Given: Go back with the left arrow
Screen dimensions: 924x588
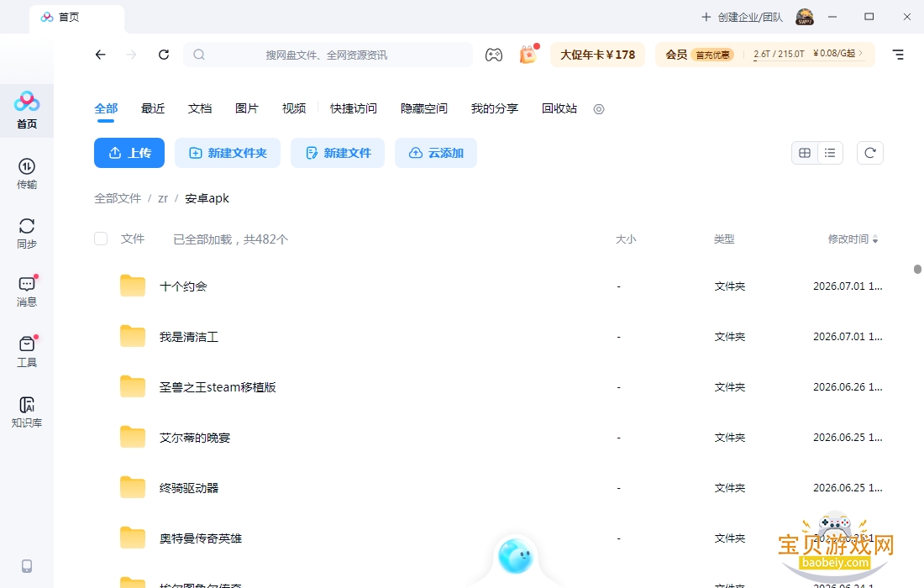Looking at the screenshot, I should click(x=100, y=55).
